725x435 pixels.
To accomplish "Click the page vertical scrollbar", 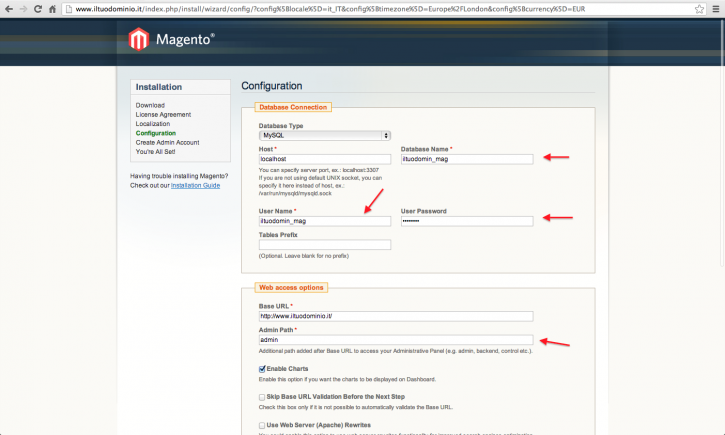I will pos(722,143).
